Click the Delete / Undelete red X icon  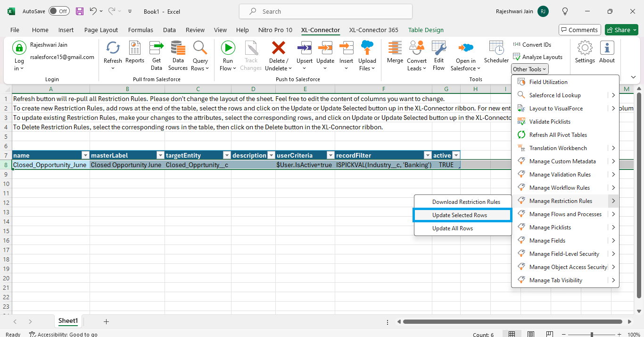(x=279, y=48)
